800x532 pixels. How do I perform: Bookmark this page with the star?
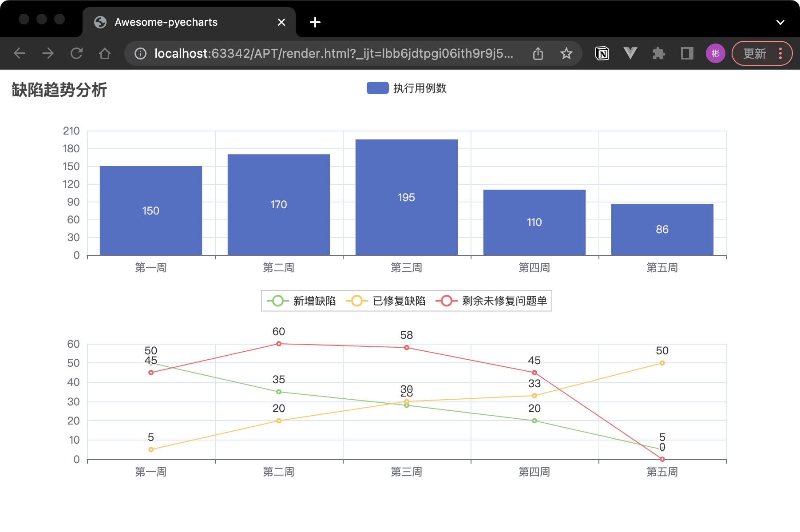[x=566, y=54]
